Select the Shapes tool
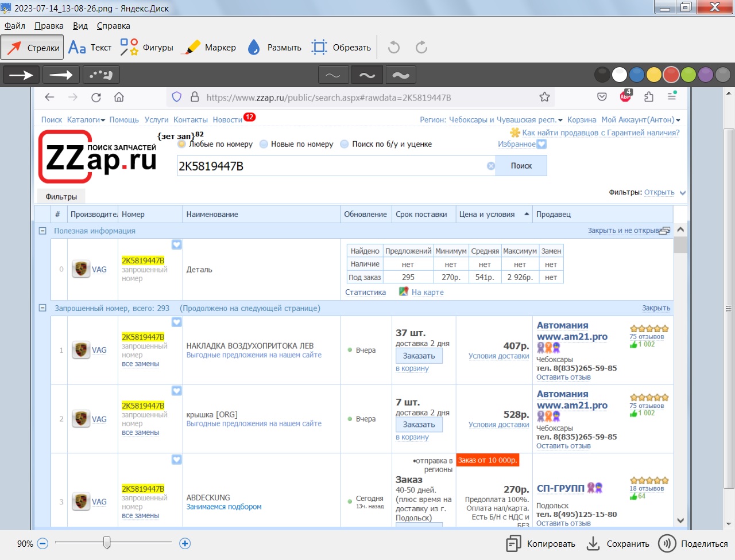 tap(146, 48)
